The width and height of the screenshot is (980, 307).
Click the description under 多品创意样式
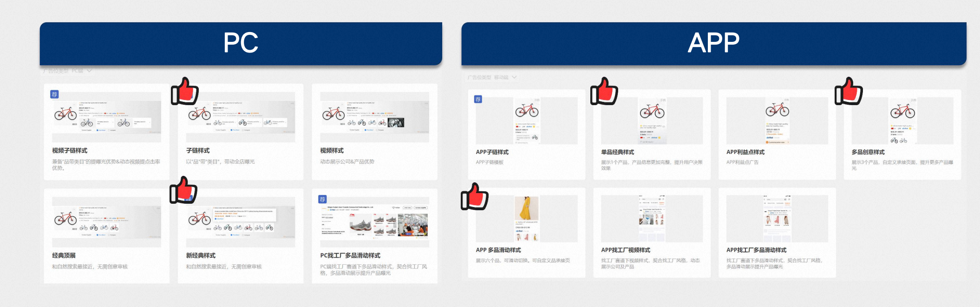tap(902, 166)
